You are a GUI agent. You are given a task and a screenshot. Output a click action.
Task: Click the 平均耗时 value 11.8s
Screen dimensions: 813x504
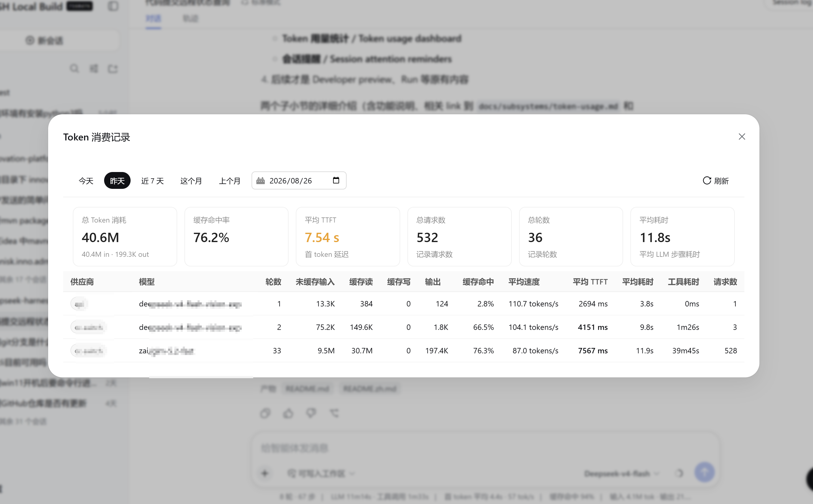click(x=655, y=238)
